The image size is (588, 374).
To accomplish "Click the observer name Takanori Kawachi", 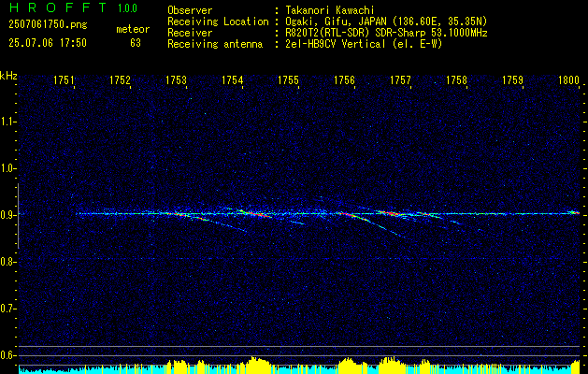I will (x=329, y=10).
